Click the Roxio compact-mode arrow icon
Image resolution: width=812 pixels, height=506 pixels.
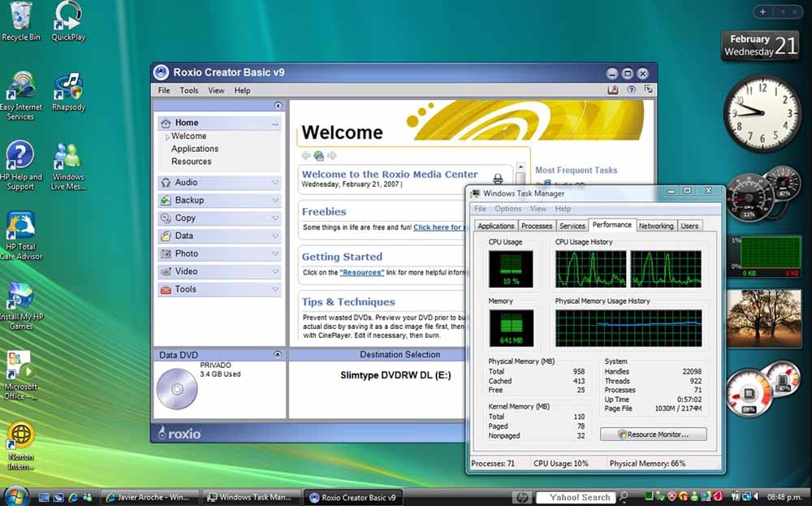[x=648, y=89]
